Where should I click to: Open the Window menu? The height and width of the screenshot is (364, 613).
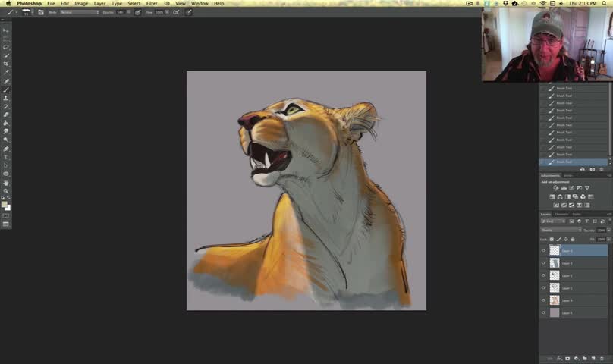coord(200,3)
